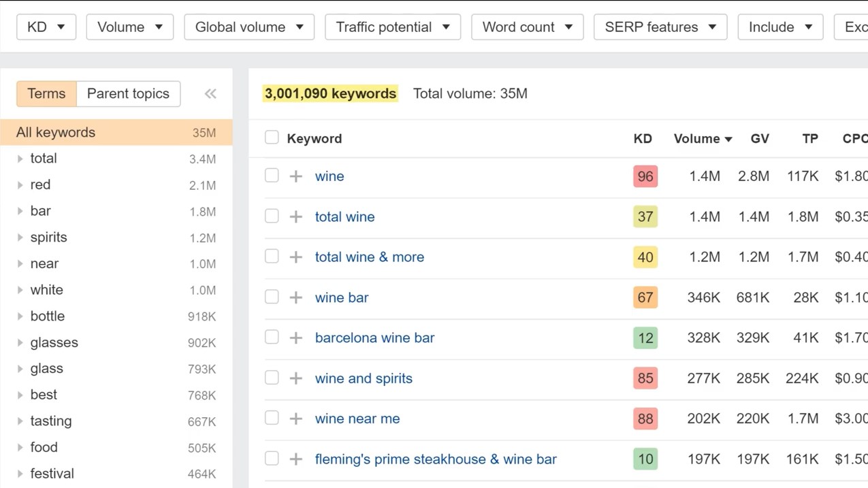Select fleming's prime steakhouse row checkbox
Image resolution: width=868 pixels, height=488 pixels.
coord(272,458)
